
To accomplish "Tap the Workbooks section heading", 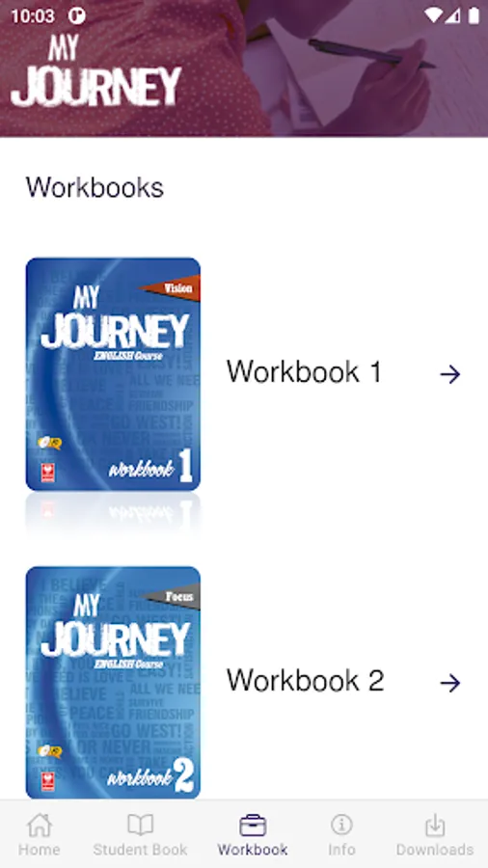I will pyautogui.click(x=95, y=188).
